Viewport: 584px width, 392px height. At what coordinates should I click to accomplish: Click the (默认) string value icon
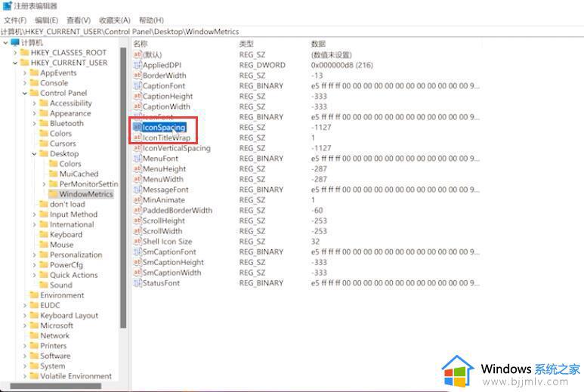pos(138,54)
